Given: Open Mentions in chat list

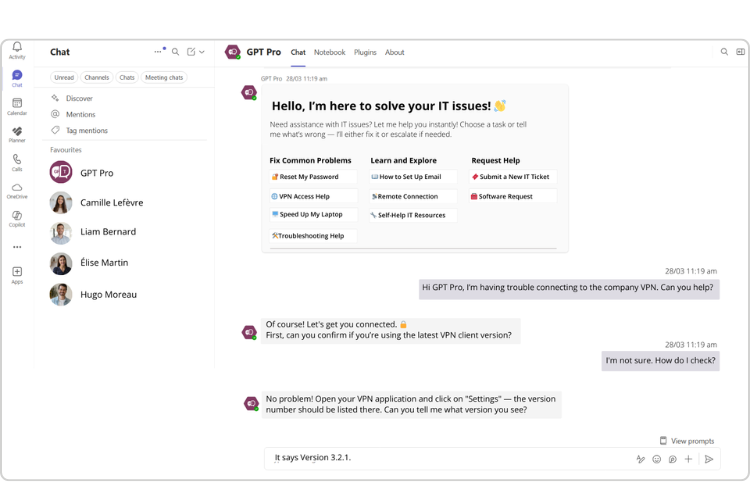Looking at the screenshot, I should tap(80, 114).
